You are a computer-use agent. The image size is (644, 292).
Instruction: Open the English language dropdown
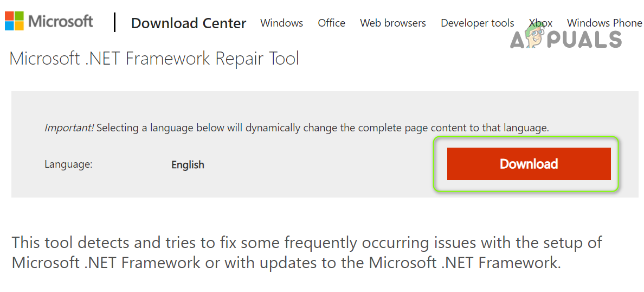pos(188,164)
